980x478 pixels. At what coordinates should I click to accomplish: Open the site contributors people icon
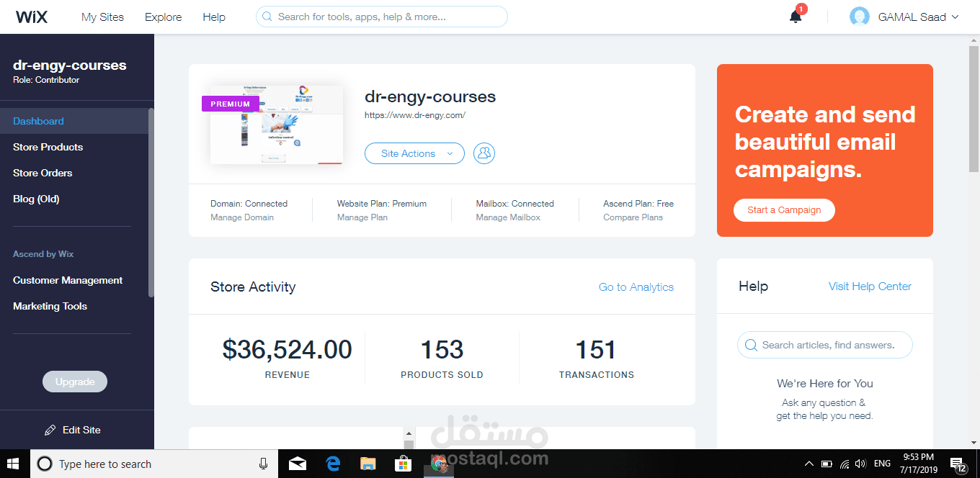(484, 153)
